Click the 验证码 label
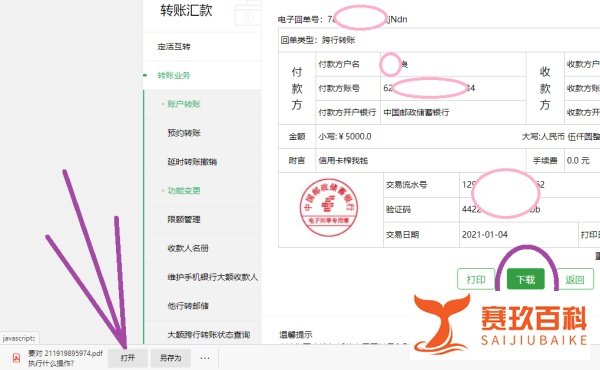The width and height of the screenshot is (600, 370). coord(398,209)
